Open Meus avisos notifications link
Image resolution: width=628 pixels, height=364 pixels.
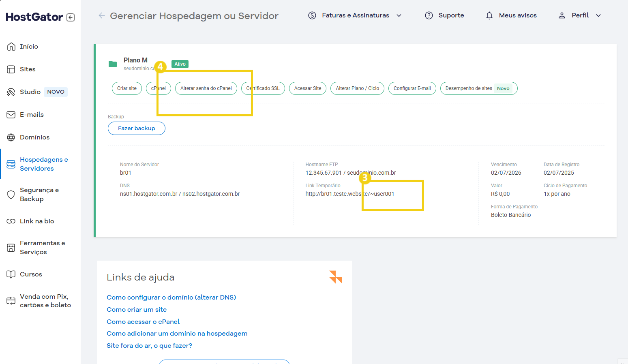coord(518,15)
